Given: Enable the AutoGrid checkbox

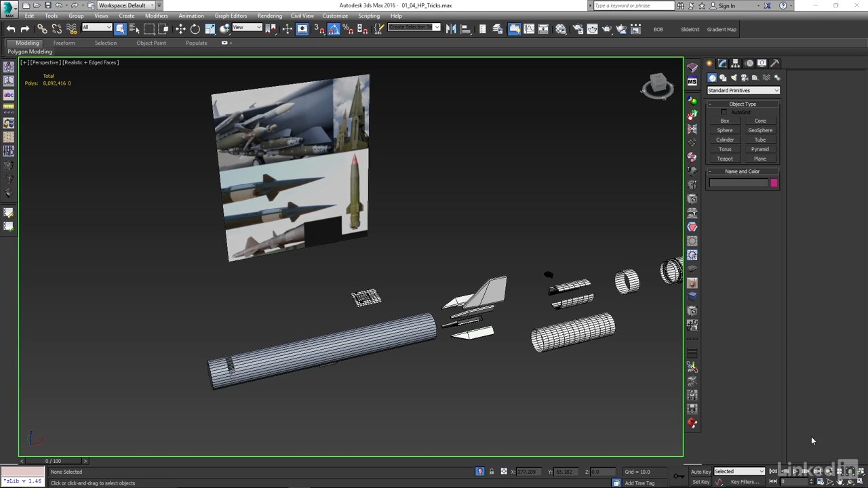Looking at the screenshot, I should point(724,112).
